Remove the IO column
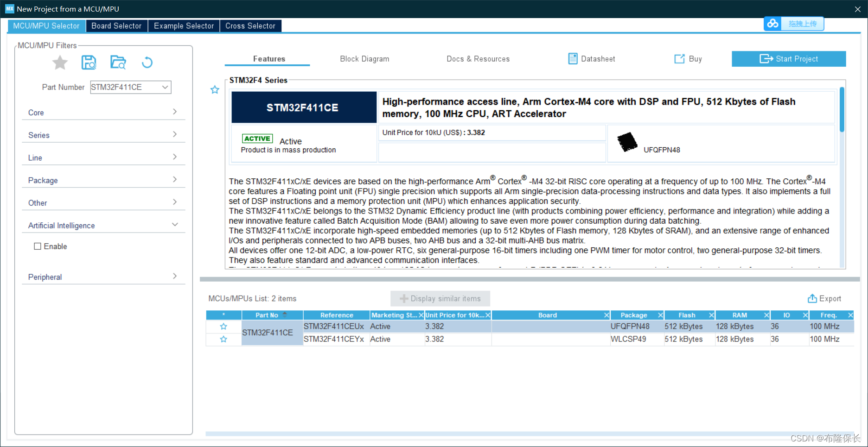 [x=805, y=315]
